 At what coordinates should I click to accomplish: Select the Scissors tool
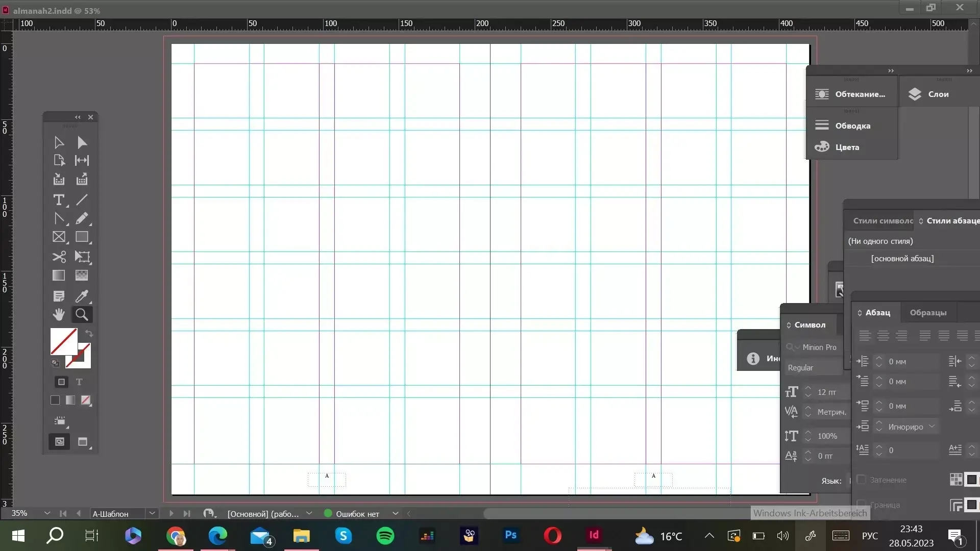pyautogui.click(x=59, y=257)
